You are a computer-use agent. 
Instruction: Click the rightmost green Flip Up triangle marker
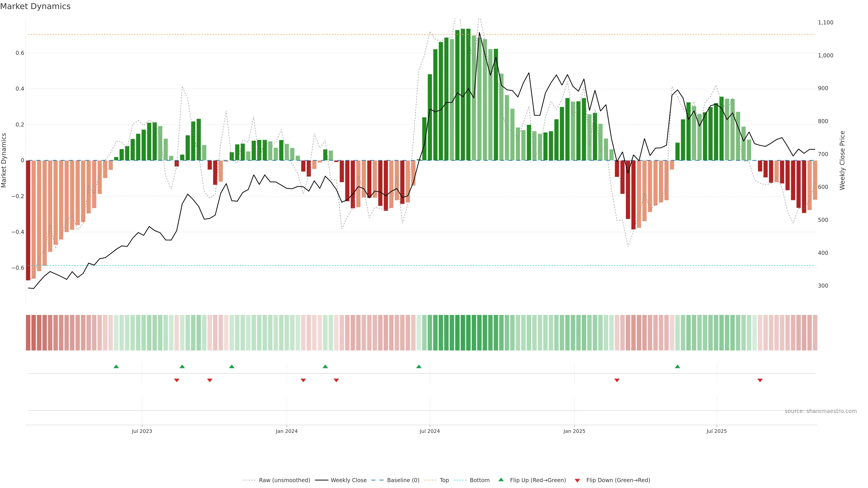pyautogui.click(x=678, y=366)
